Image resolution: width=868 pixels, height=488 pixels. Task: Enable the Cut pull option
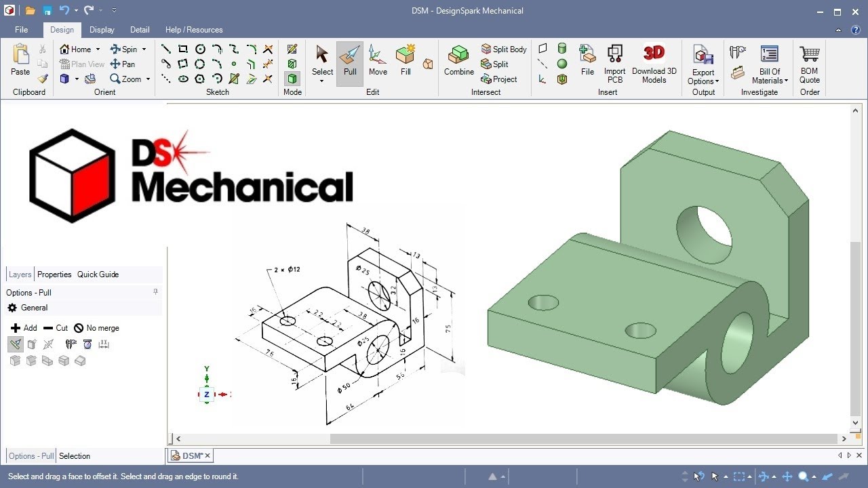point(56,328)
